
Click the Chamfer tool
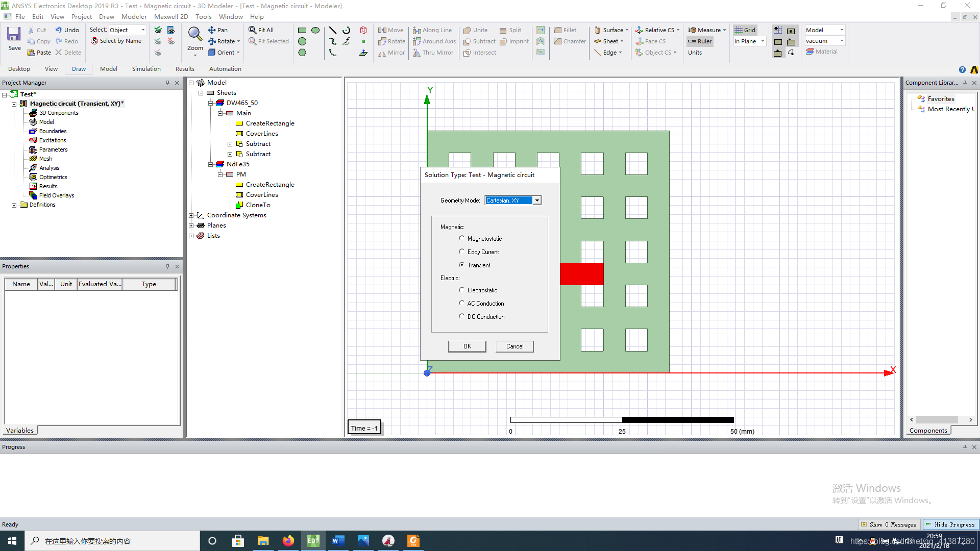point(570,41)
